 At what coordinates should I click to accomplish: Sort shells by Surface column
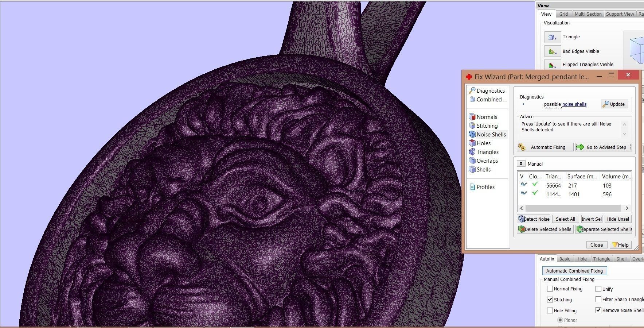(582, 176)
